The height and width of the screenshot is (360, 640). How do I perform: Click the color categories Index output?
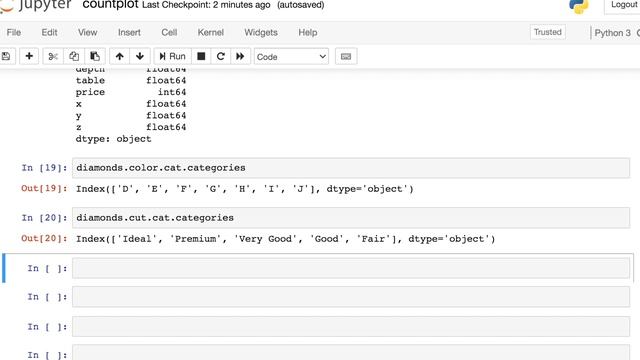click(x=245, y=189)
